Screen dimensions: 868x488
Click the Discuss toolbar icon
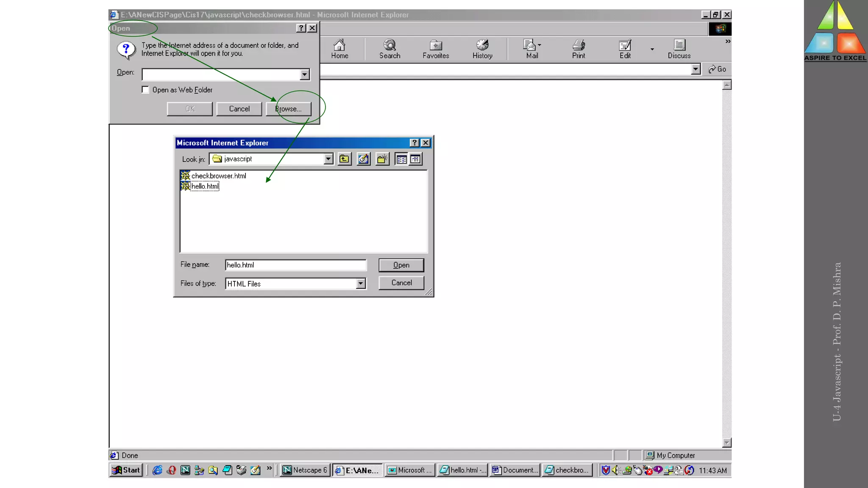[679, 49]
